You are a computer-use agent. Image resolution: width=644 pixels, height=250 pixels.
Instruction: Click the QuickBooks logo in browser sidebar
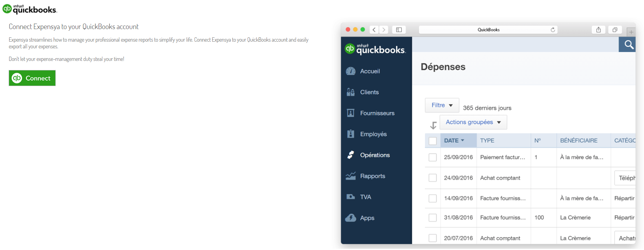tap(375, 49)
